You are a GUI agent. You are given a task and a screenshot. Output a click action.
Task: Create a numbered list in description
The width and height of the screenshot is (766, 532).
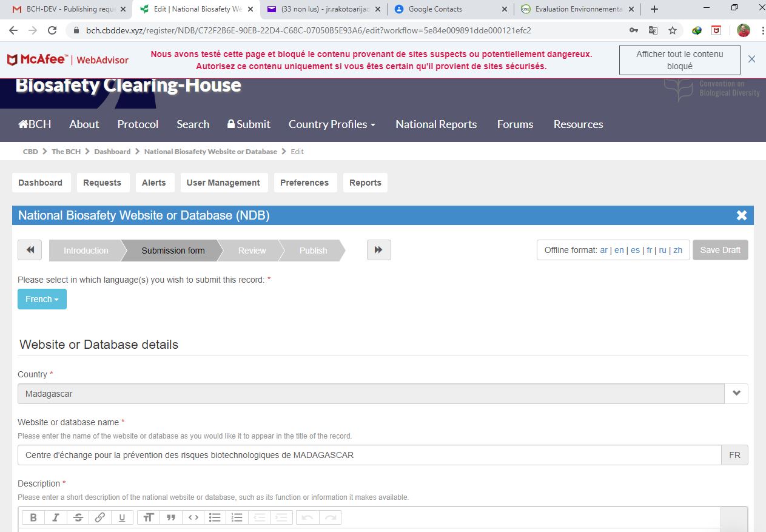pyautogui.click(x=237, y=517)
